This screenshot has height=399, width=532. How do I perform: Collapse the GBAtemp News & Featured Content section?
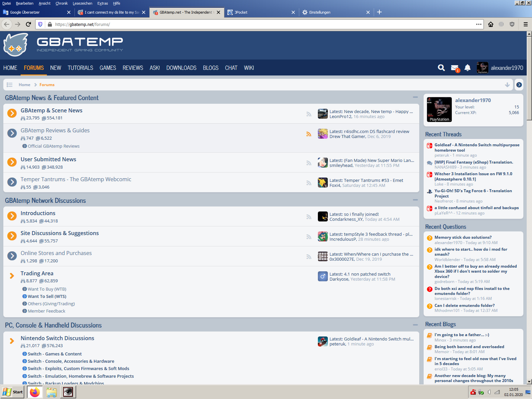pos(415,97)
